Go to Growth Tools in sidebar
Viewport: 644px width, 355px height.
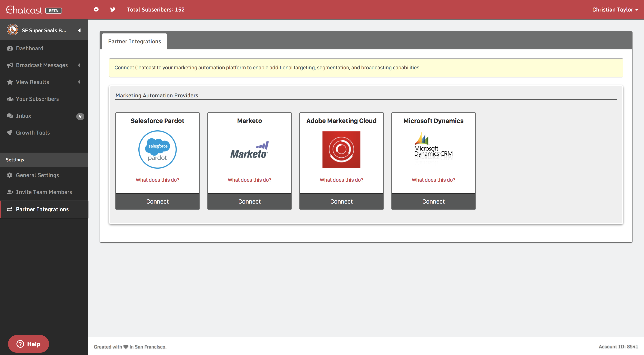pos(33,132)
